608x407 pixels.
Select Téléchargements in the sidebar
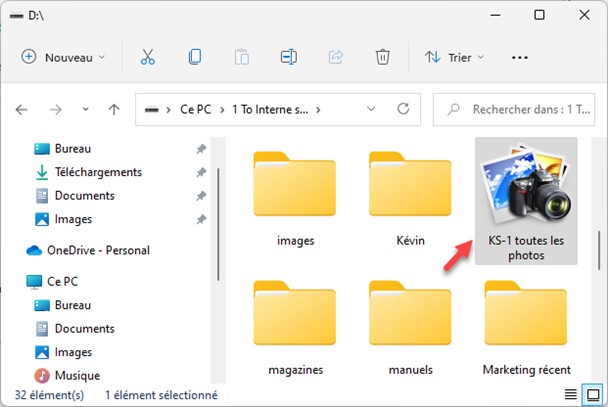[x=98, y=172]
